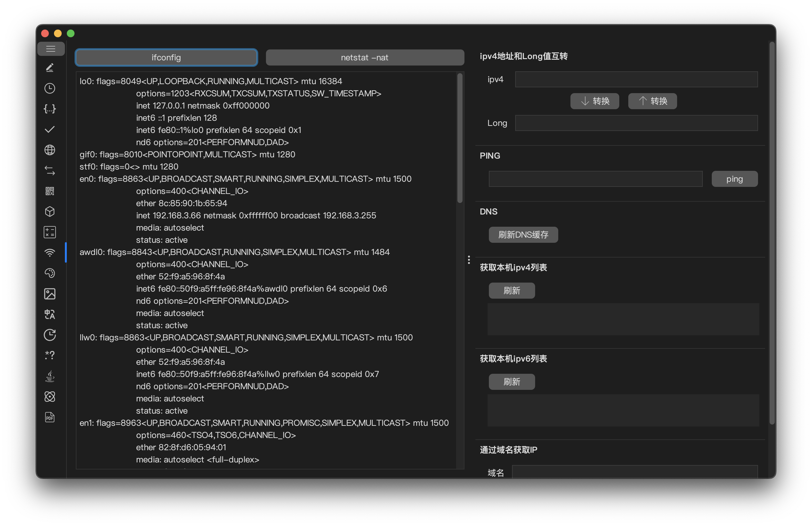Click inside the ipv4 input field
This screenshot has height=526, width=812.
click(636, 80)
